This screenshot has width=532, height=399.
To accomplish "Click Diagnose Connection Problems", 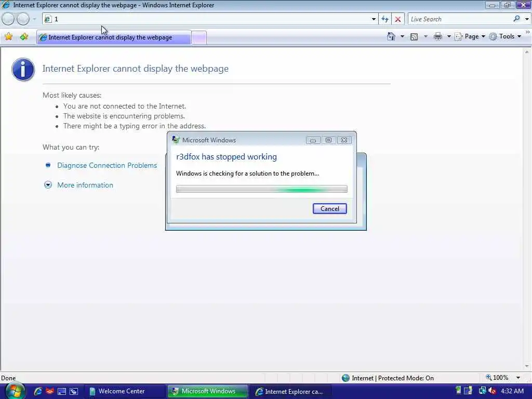I will 107,165.
